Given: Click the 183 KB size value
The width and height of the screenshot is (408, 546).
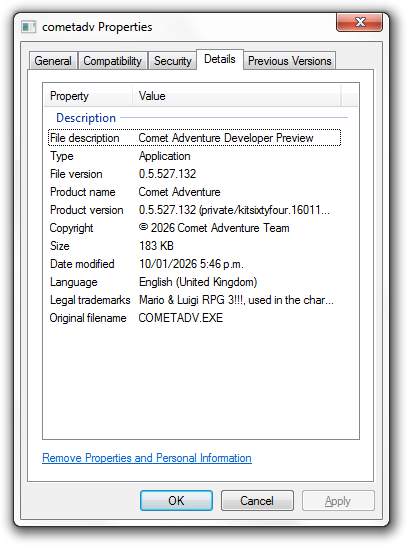Looking at the screenshot, I should [156, 246].
